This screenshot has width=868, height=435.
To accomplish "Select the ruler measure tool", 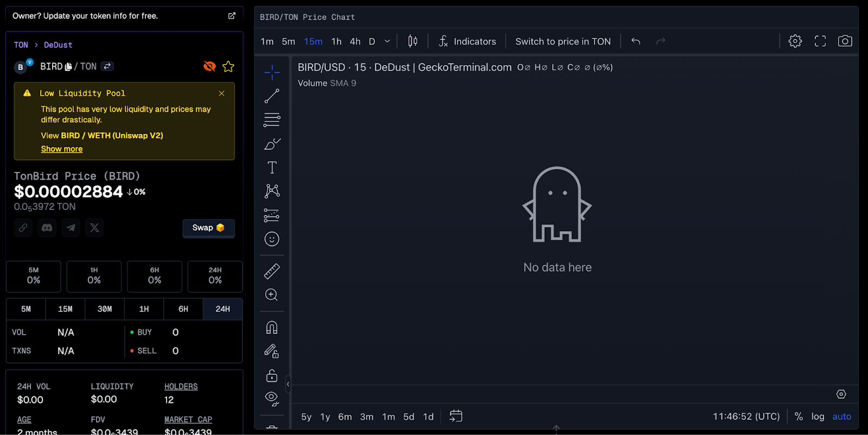I will (272, 271).
